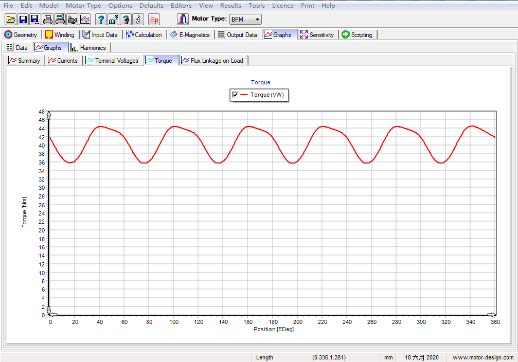Open the Edit menu
This screenshot has width=518, height=362.
[x=26, y=6]
